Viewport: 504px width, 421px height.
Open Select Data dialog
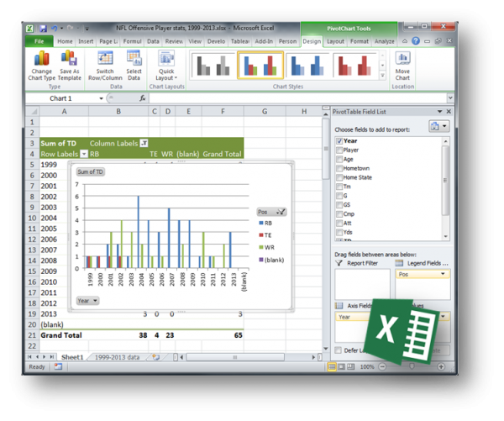(134, 66)
